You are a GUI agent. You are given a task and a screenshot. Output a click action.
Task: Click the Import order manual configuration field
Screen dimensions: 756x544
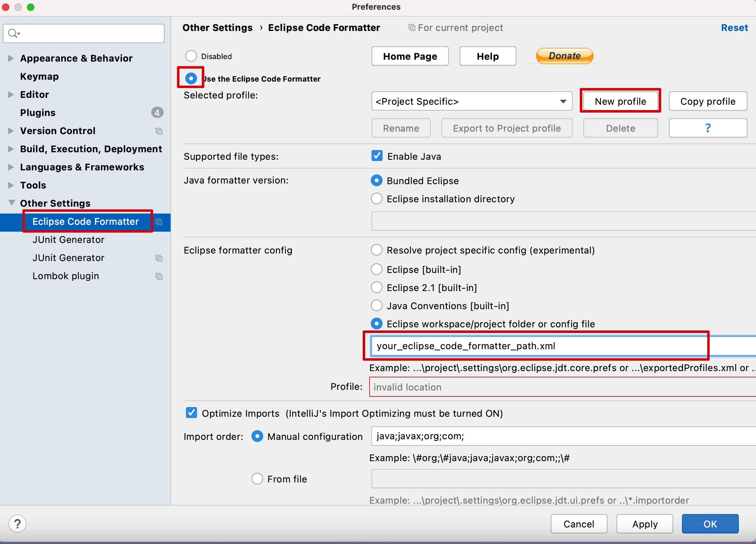coord(563,436)
